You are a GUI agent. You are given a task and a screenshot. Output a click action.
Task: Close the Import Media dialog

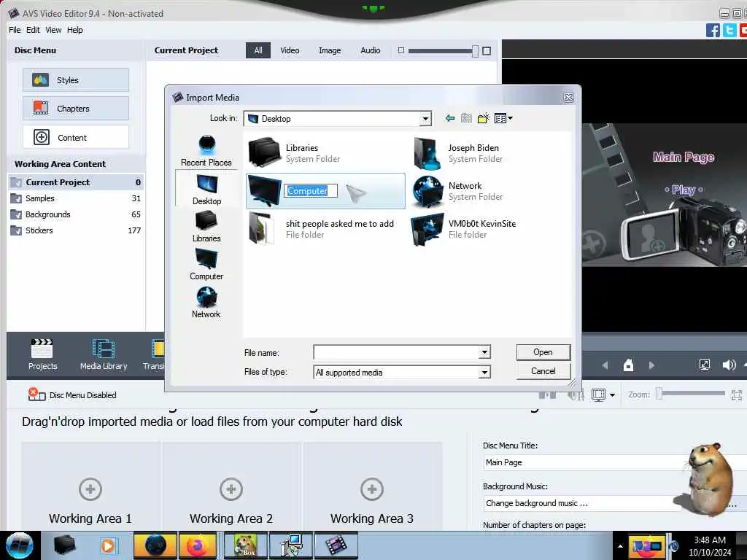(568, 97)
